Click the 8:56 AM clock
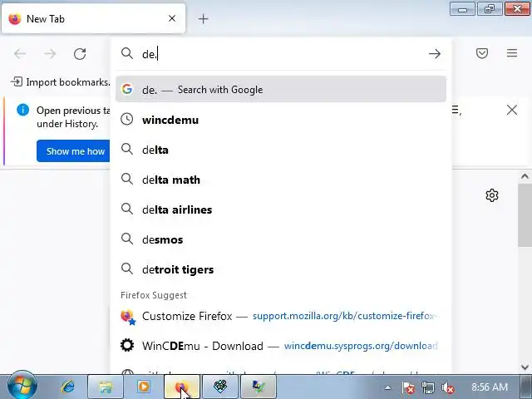Screen dimensions: 532x399 [x=490, y=387]
